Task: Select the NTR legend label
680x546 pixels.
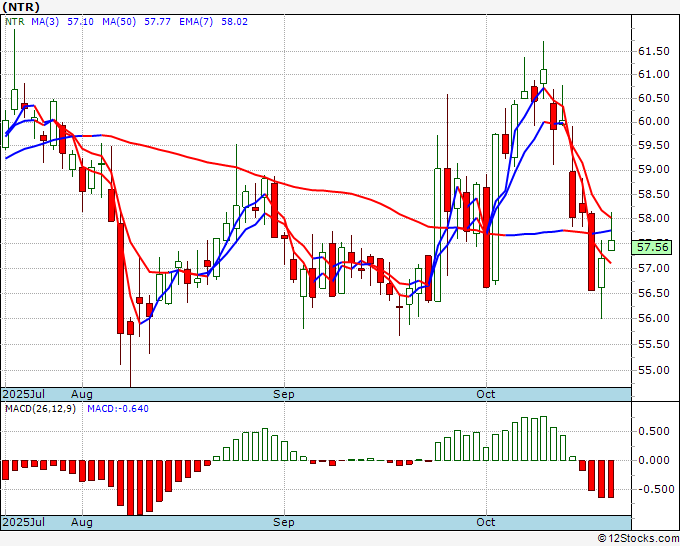Action: [x=15, y=22]
